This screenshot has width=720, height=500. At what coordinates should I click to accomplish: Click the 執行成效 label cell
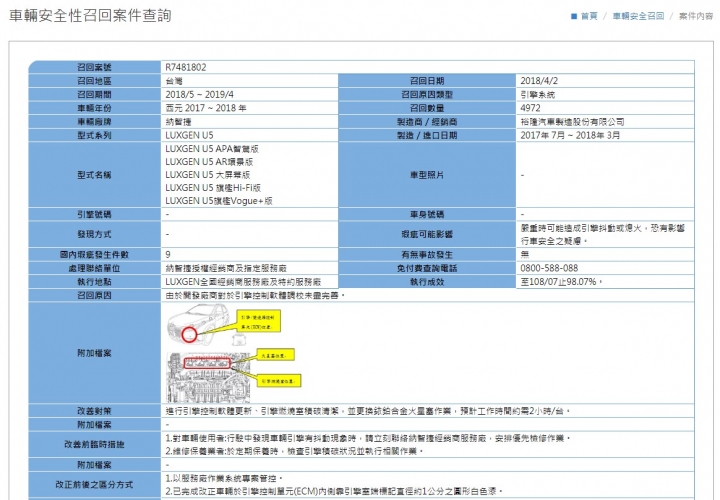pyautogui.click(x=427, y=281)
